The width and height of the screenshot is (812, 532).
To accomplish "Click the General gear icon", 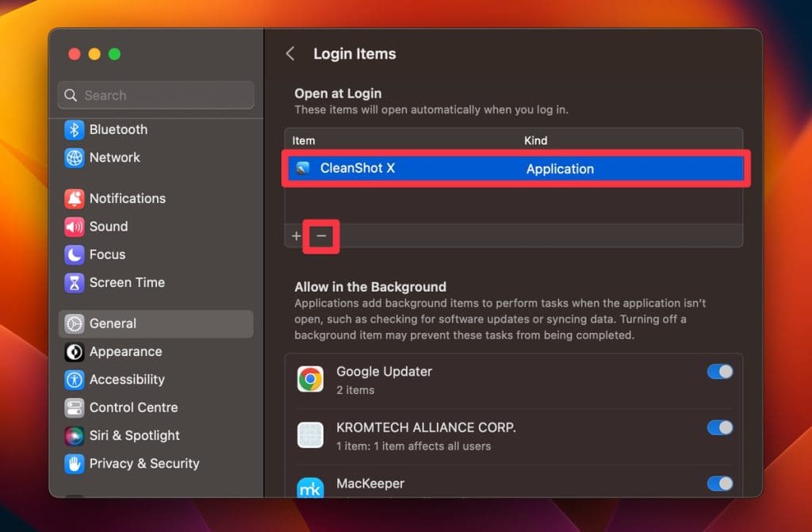I will (74, 323).
